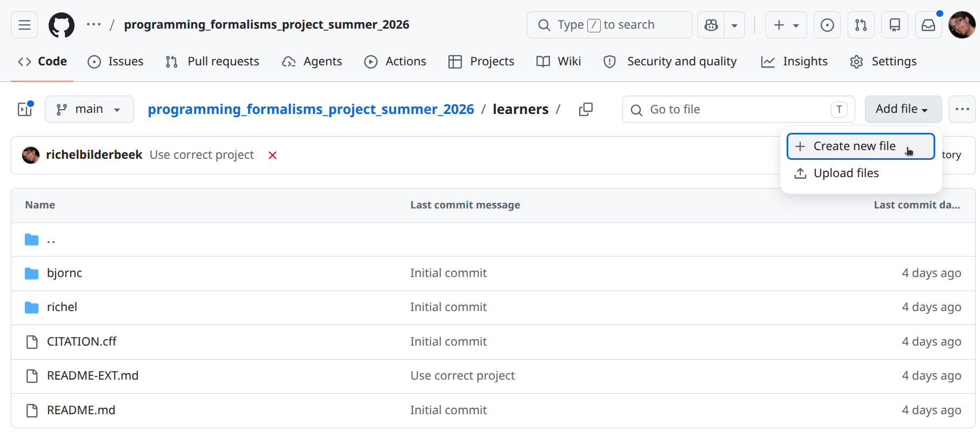This screenshot has width=980, height=432.
Task: Open the top-bar pull requests icon
Action: [x=861, y=25]
